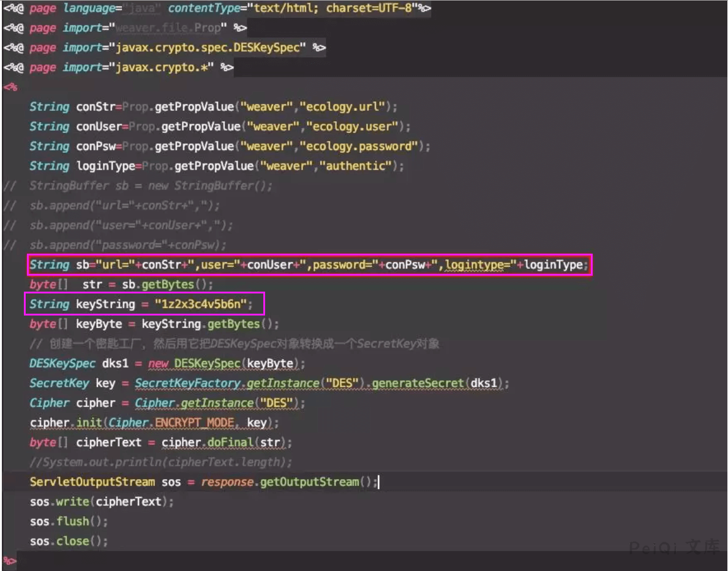728x571 pixels.
Task: Click the commented System.out.println line
Action: point(161,462)
